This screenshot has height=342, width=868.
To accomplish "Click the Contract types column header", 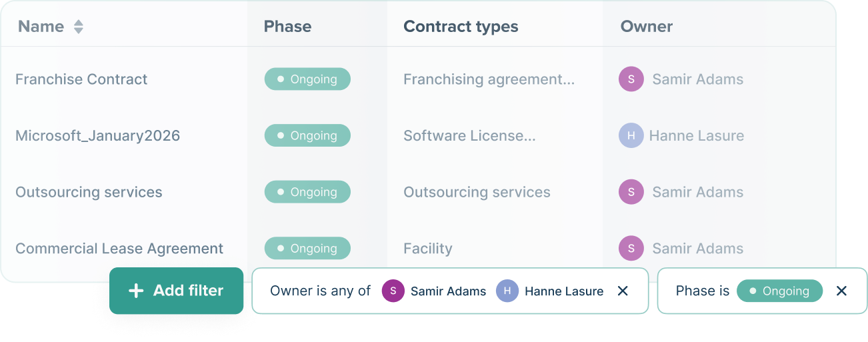I will click(x=461, y=27).
